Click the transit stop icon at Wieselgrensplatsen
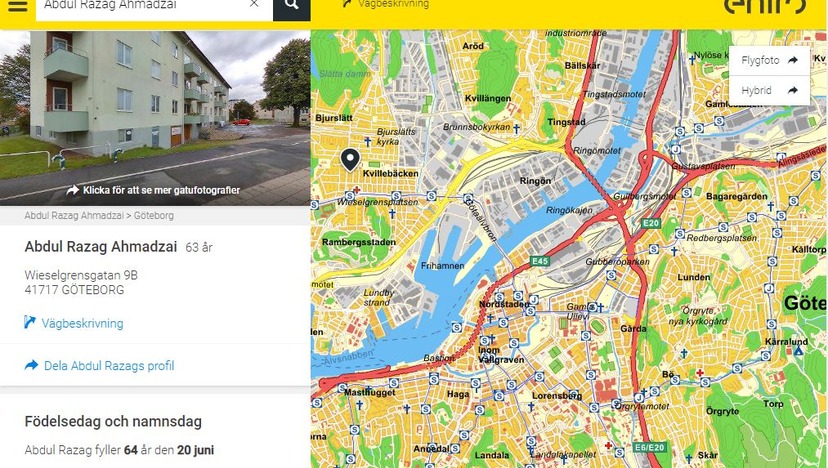Screen dimensions: 828x468 349,196
